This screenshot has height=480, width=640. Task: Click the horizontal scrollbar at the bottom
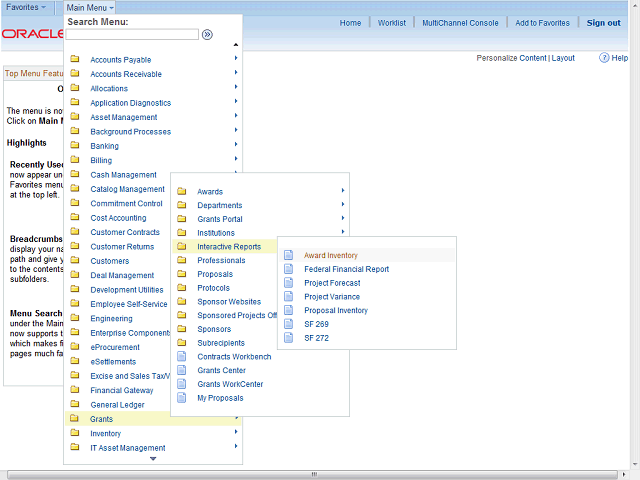pos(312,475)
